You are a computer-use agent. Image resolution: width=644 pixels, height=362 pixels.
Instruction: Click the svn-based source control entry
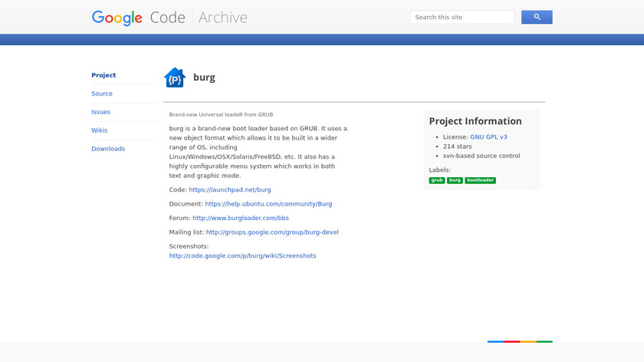point(481,156)
